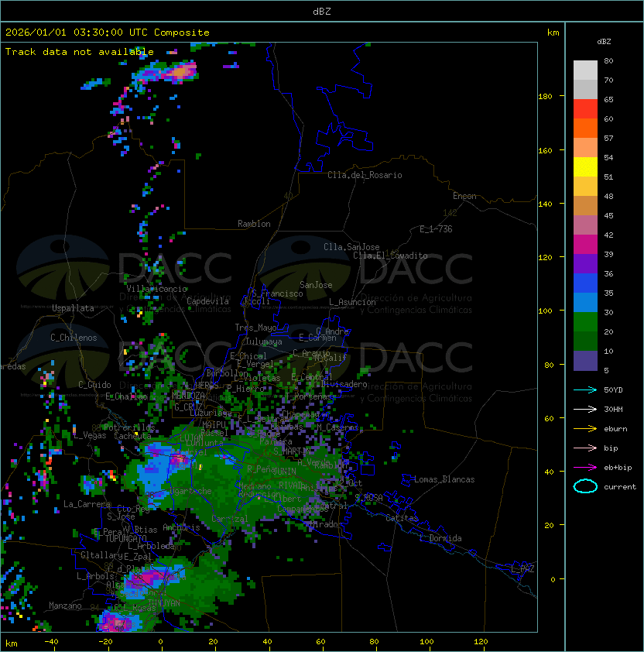Screen dimensions: 644x652
Task: Click the cyan 50YD arrow in legend
Action: tap(585, 390)
